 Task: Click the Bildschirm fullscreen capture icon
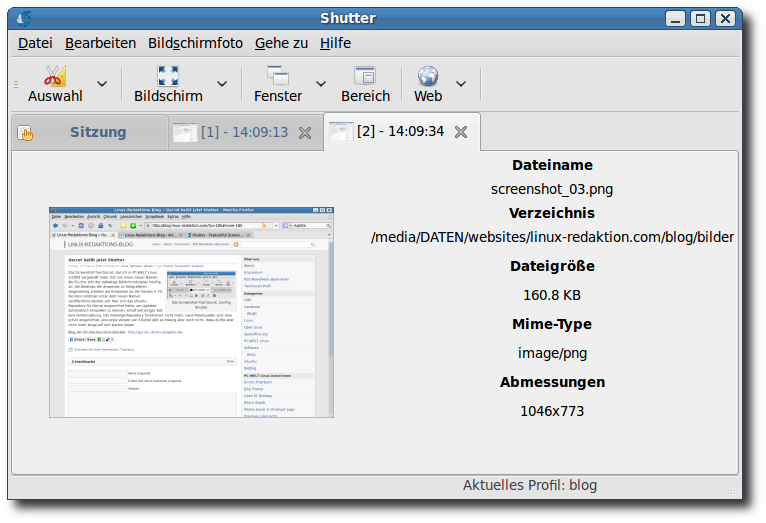coord(168,76)
